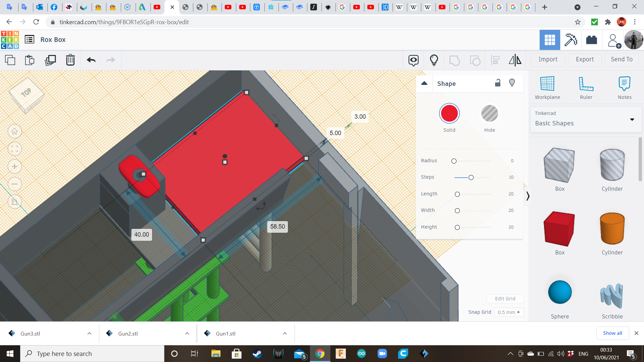
Task: Toggle the shape lock icon
Action: pos(498,83)
